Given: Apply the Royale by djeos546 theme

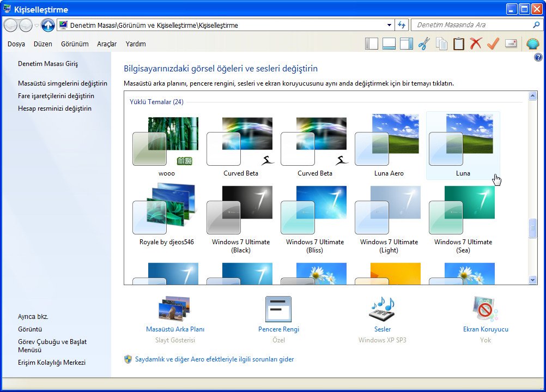Looking at the screenshot, I should coord(166,215).
